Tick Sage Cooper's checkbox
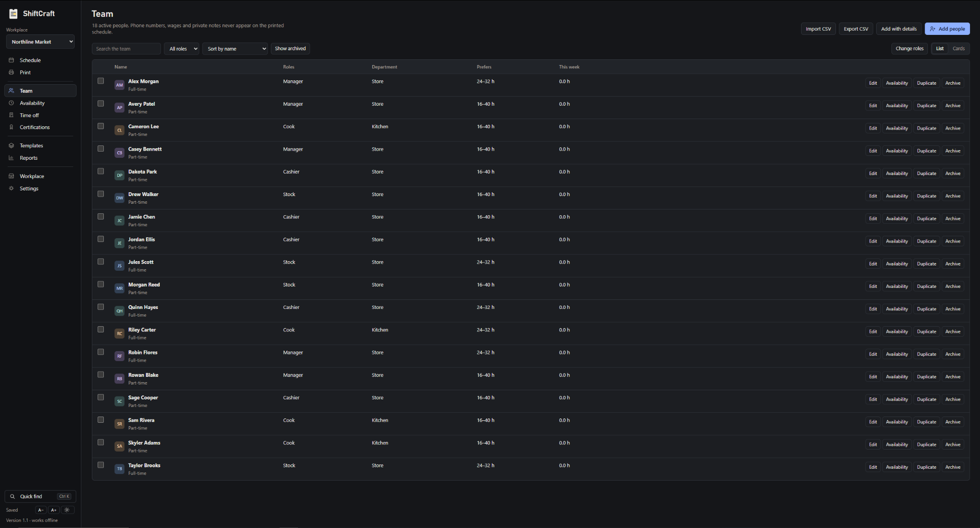 coord(100,397)
